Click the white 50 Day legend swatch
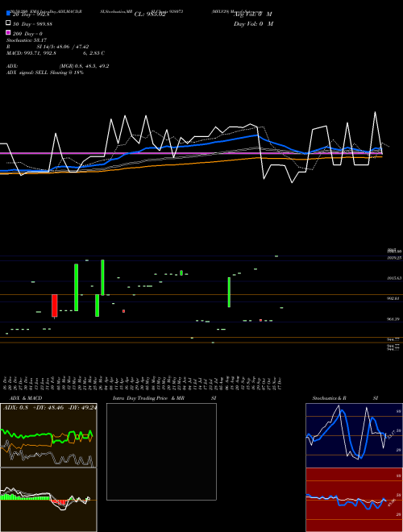This screenshot has height=532, width=403. click(x=9, y=23)
